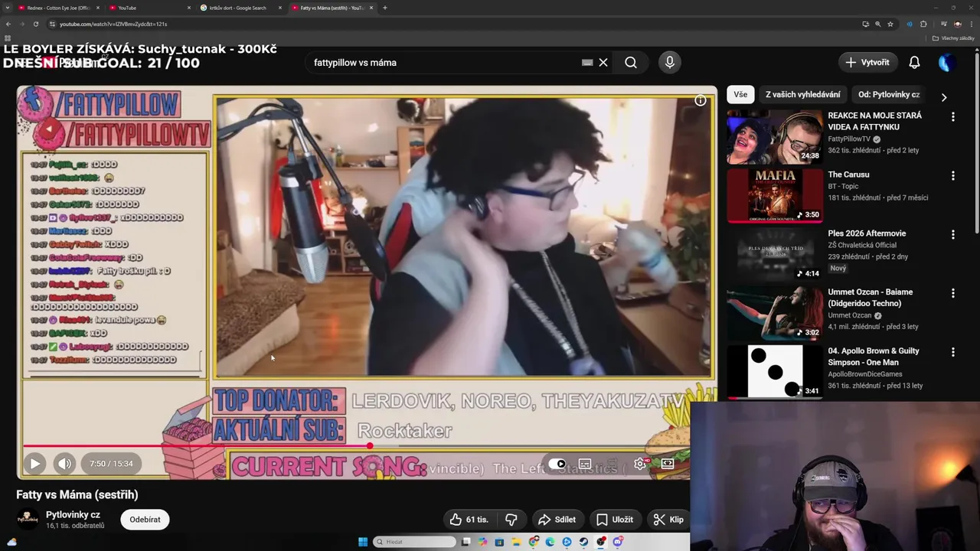Open options for 'REAKCE NA MOJE STARÁ VIDEA'
980x551 pixels.
(953, 117)
